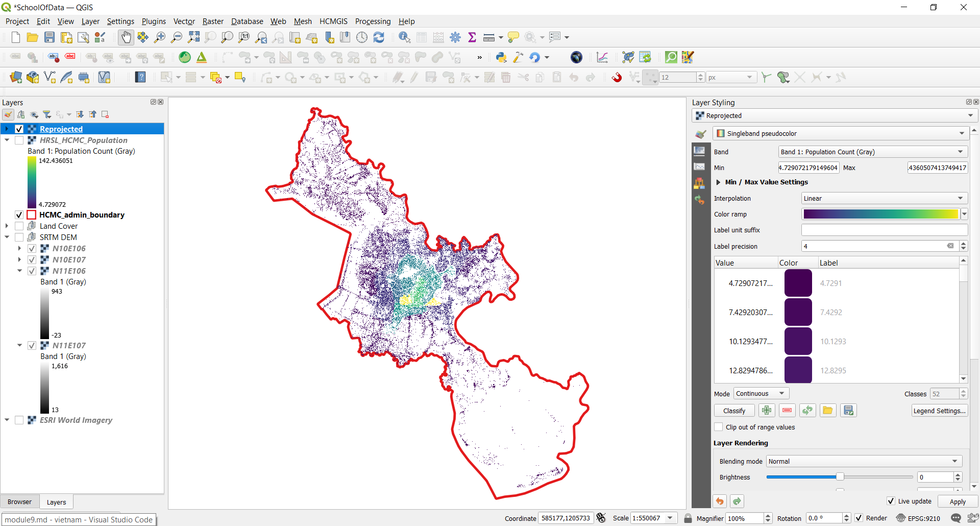Click the Apply button
Screen dimensions: 980x526
point(958,501)
